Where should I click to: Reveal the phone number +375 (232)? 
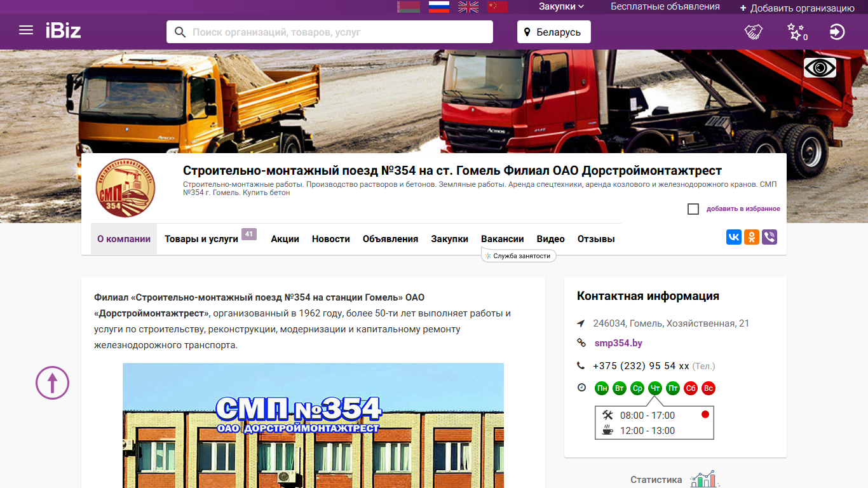pos(641,366)
